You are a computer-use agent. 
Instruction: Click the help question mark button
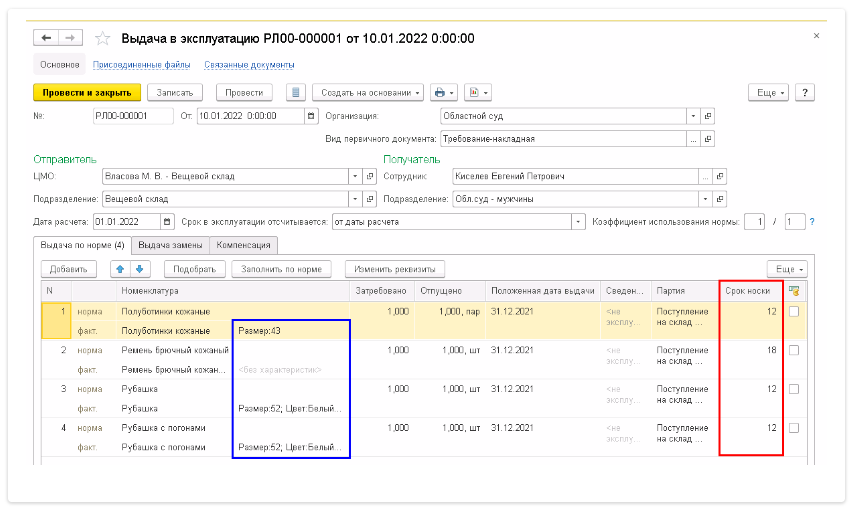click(x=804, y=92)
